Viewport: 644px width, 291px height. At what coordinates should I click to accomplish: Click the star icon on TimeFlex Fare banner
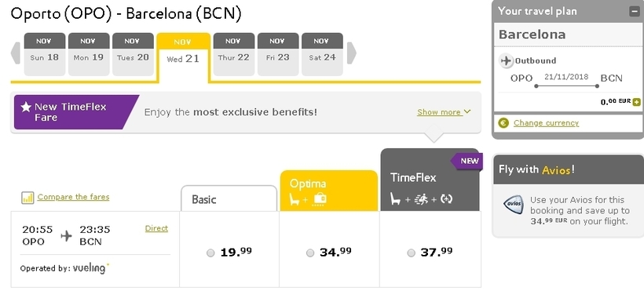pos(26,107)
